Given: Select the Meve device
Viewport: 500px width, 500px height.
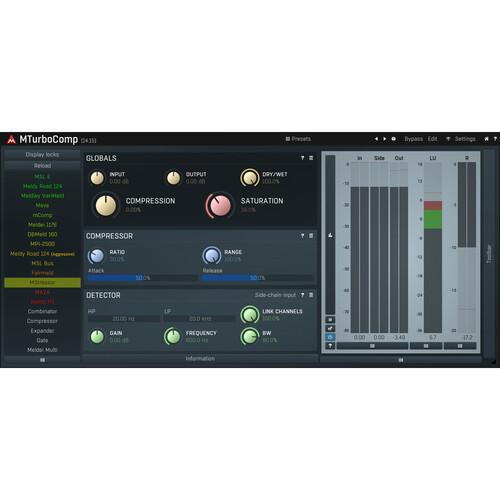Looking at the screenshot, I should tap(42, 206).
